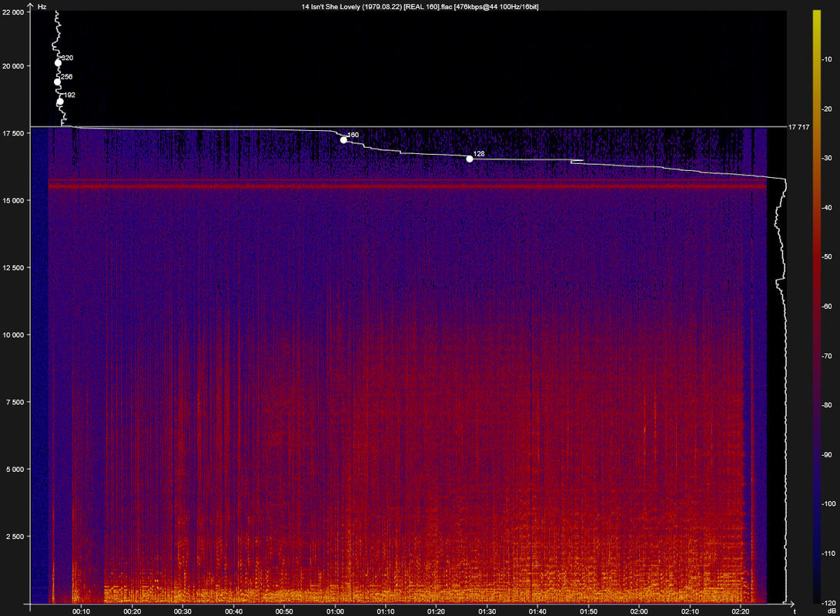This screenshot has height=616, width=840.
Task: Click the -120 dB color scale label
Action: [x=828, y=603]
